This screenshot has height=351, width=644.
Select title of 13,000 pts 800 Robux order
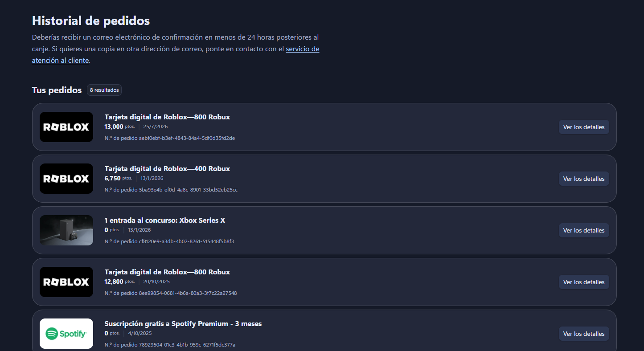(167, 117)
